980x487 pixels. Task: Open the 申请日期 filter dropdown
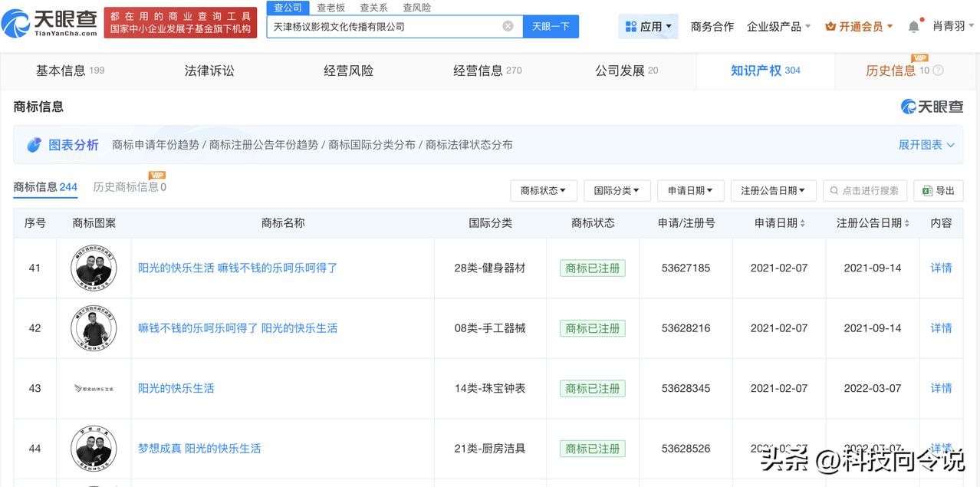coord(690,191)
